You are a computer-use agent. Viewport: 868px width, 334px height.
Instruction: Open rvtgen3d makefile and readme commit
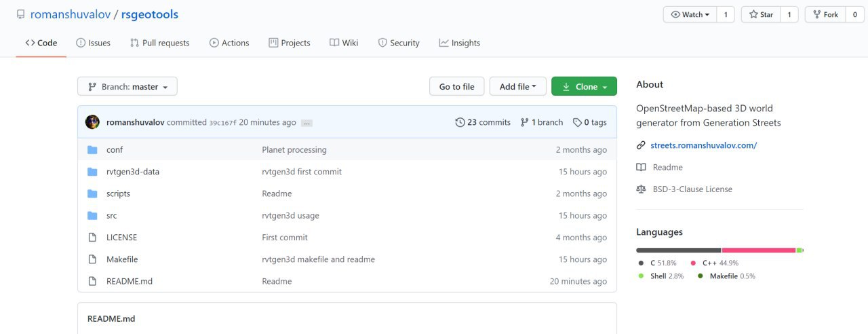coord(318,259)
